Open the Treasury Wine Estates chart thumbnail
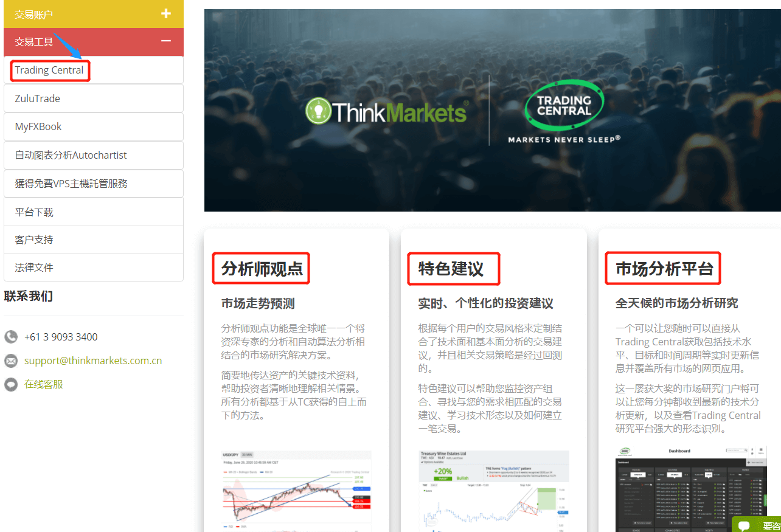The width and height of the screenshot is (781, 532). pos(493,491)
